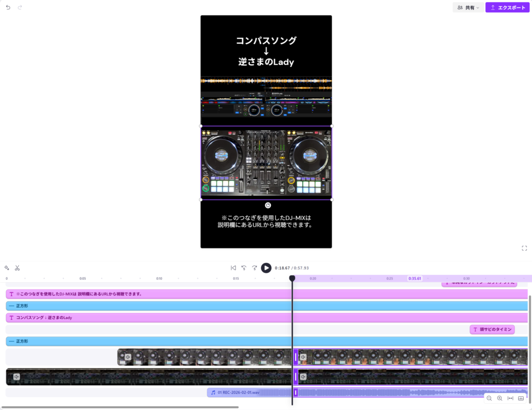Toggle the timeline layout view icon

(521, 399)
